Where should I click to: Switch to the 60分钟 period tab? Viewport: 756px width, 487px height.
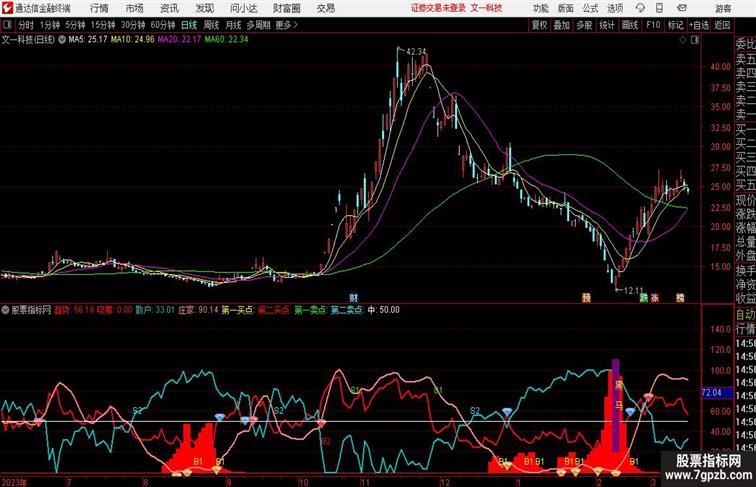pos(162,25)
